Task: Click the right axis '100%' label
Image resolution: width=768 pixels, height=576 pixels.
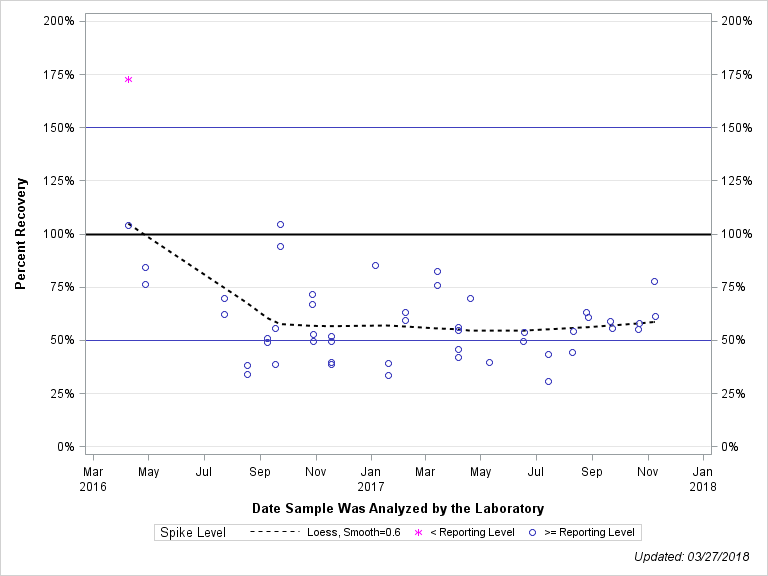Action: (737, 234)
